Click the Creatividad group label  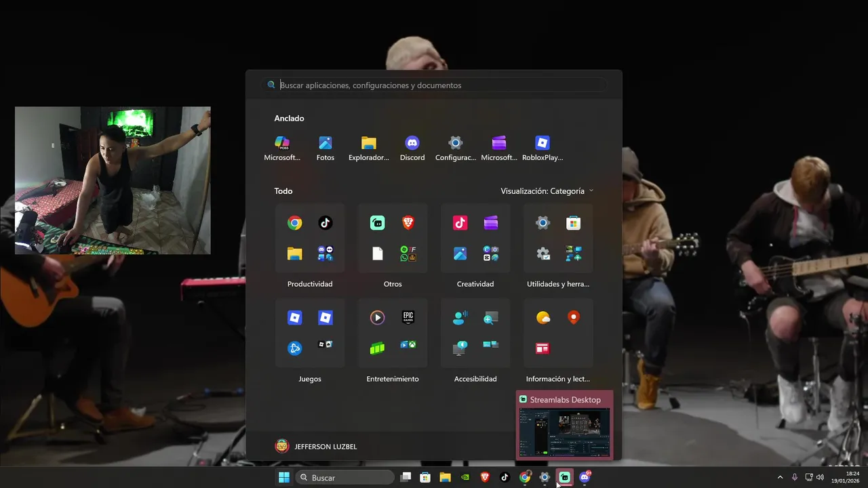point(475,284)
